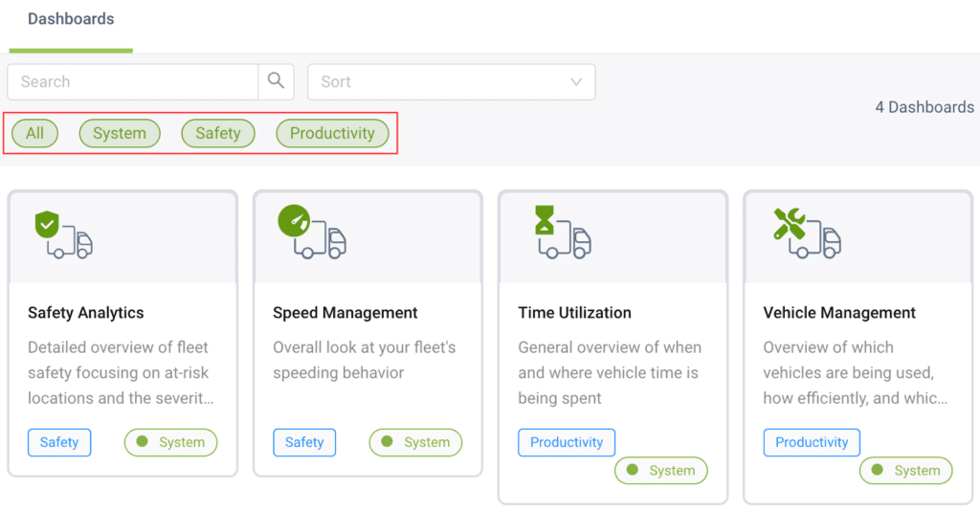Click the Safety tag on Safety Analytics card
The image size is (980, 511).
click(59, 442)
